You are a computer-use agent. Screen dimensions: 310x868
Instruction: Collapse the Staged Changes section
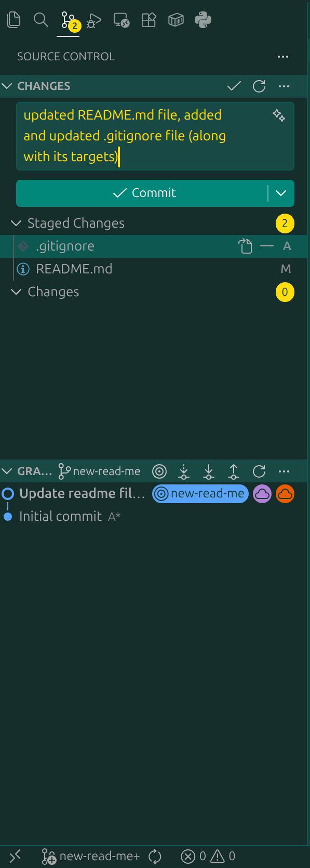16,223
